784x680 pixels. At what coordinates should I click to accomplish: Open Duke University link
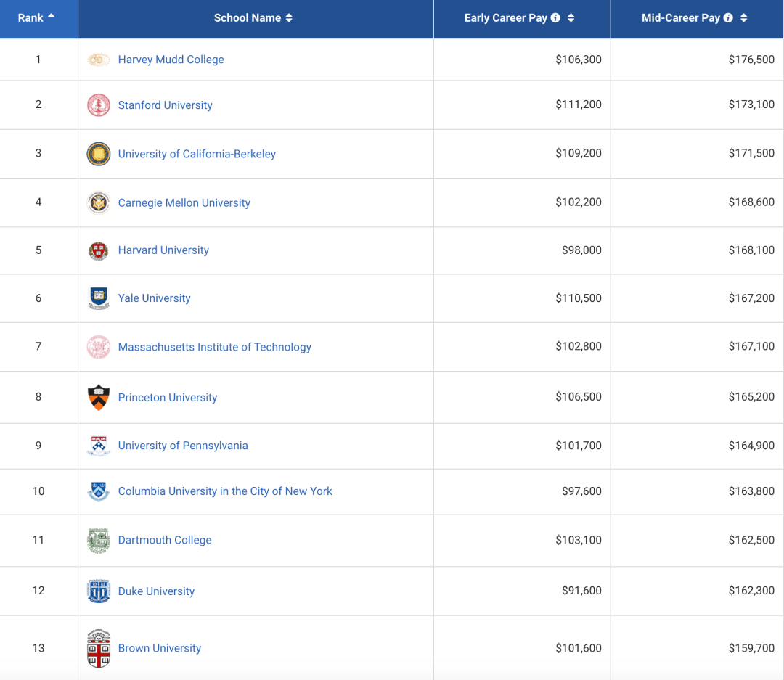[156, 591]
